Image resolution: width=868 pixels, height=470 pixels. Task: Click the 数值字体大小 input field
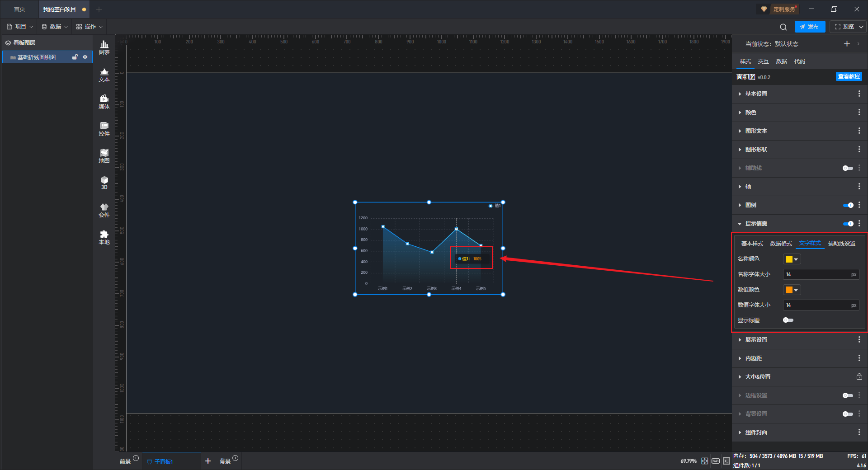click(x=821, y=305)
